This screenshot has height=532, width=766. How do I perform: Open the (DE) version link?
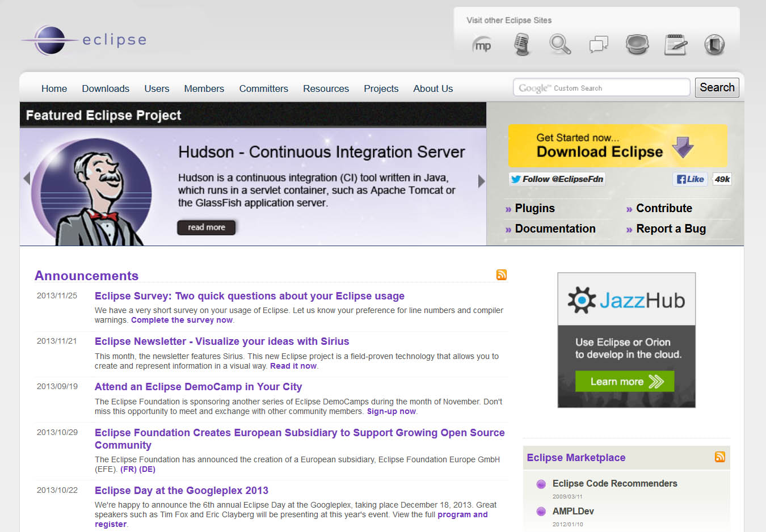click(x=147, y=469)
